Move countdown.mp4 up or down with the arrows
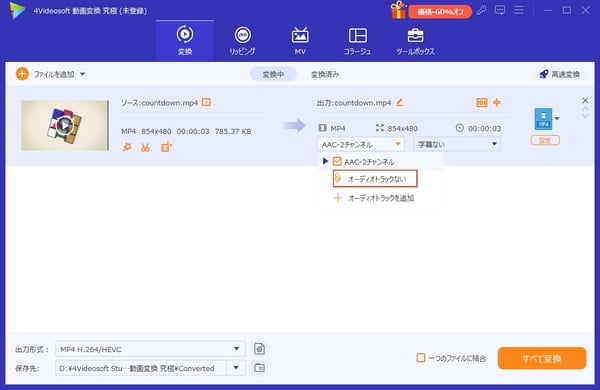600x390 pixels. [585, 112]
